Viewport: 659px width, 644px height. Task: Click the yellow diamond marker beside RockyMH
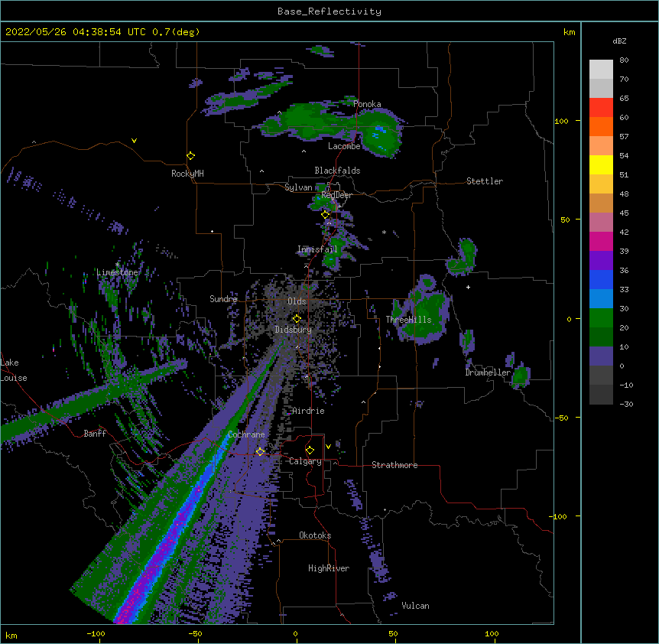[x=191, y=155]
